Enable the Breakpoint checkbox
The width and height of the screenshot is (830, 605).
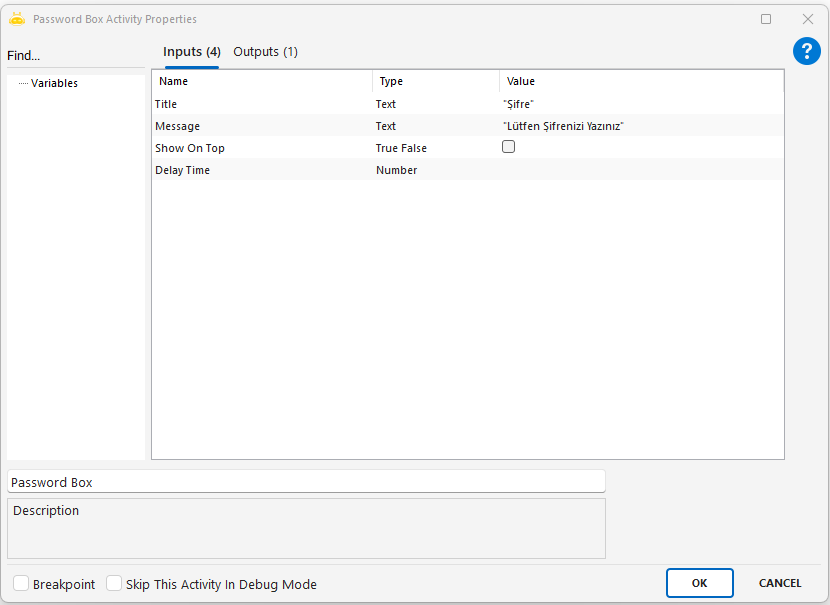click(21, 584)
